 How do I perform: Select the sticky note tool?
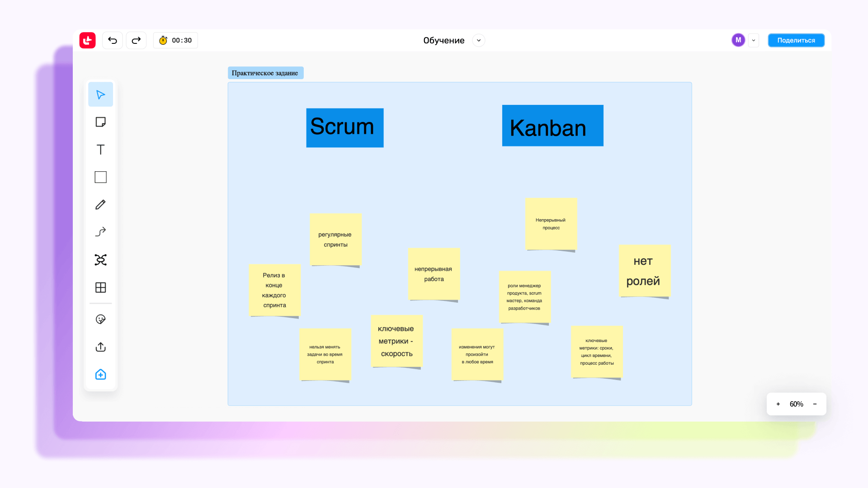pyautogui.click(x=100, y=122)
